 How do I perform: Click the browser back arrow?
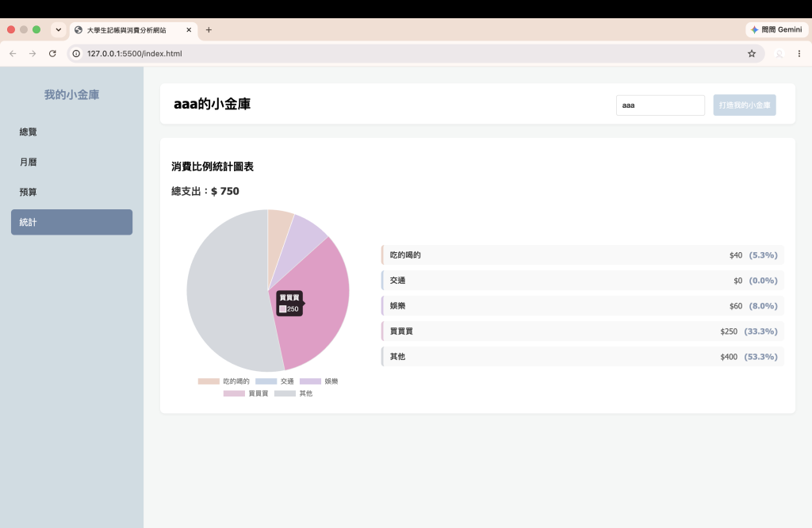pos(13,53)
